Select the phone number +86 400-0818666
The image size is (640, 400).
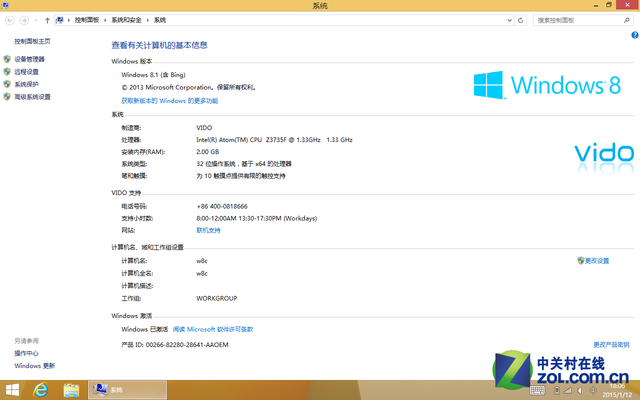click(222, 207)
